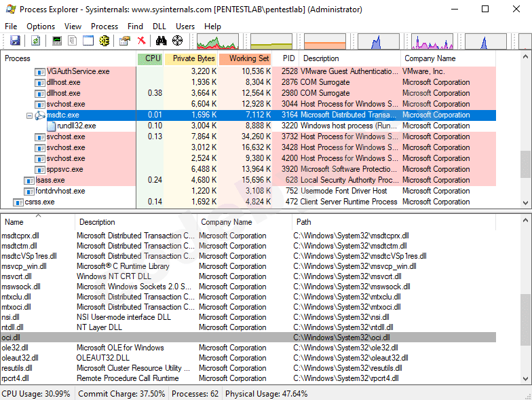Screen dimensions: 532x400
Task: Click the path C:\Windows\System32\oci.dll
Action: (342, 338)
